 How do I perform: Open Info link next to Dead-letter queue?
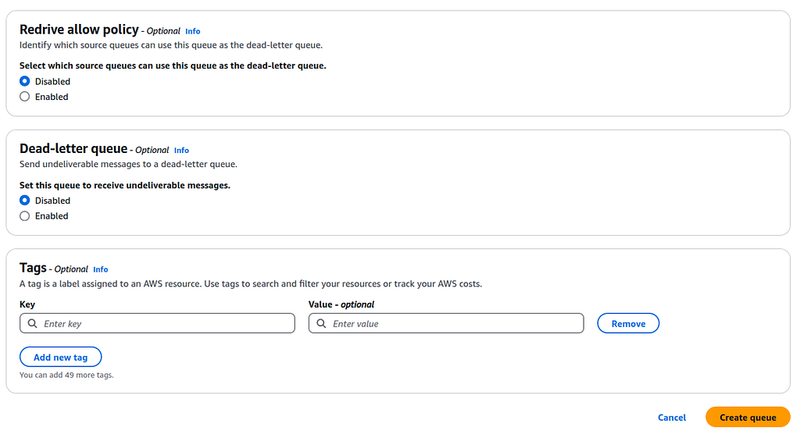pyautogui.click(x=181, y=150)
